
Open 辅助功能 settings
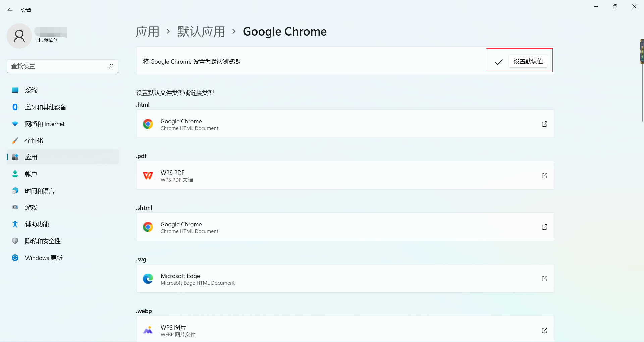point(63,224)
